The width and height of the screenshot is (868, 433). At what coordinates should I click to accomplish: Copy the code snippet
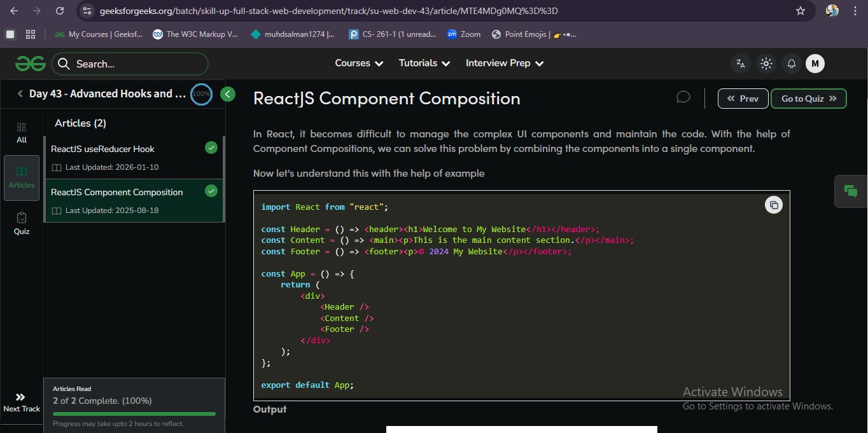pyautogui.click(x=774, y=205)
